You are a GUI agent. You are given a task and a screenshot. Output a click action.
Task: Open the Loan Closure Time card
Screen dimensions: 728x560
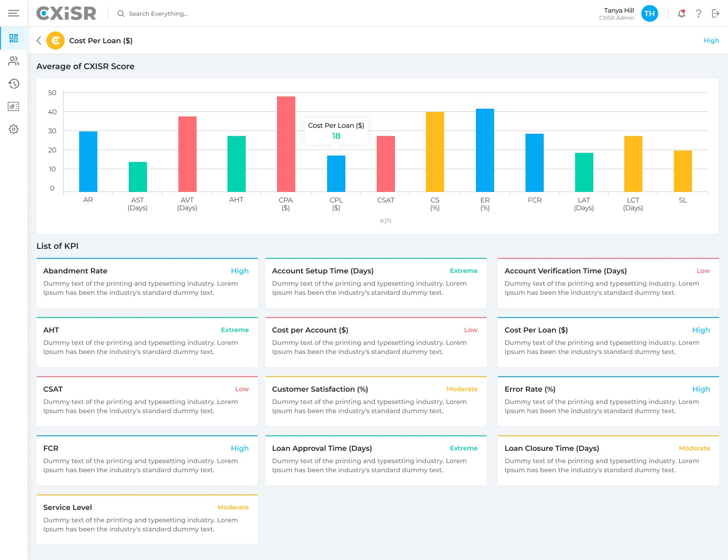click(x=608, y=460)
